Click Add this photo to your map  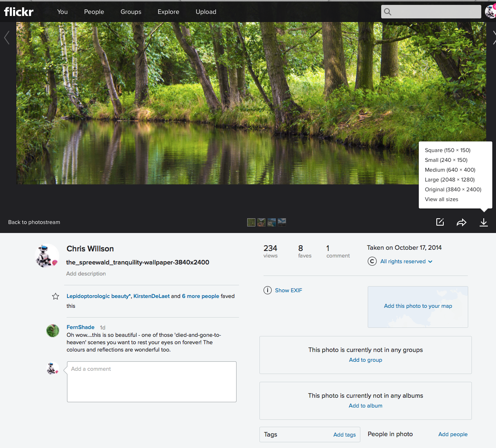pyautogui.click(x=418, y=306)
